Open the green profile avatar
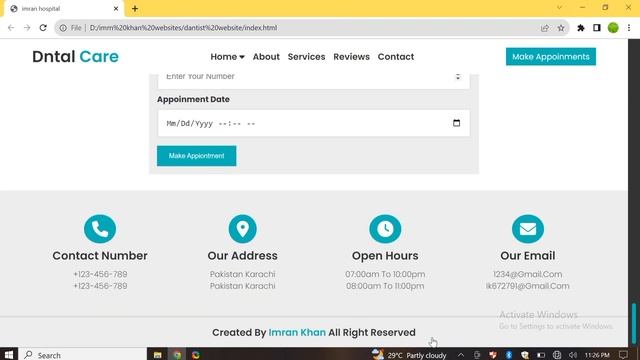This screenshot has width=640, height=360. [x=613, y=28]
